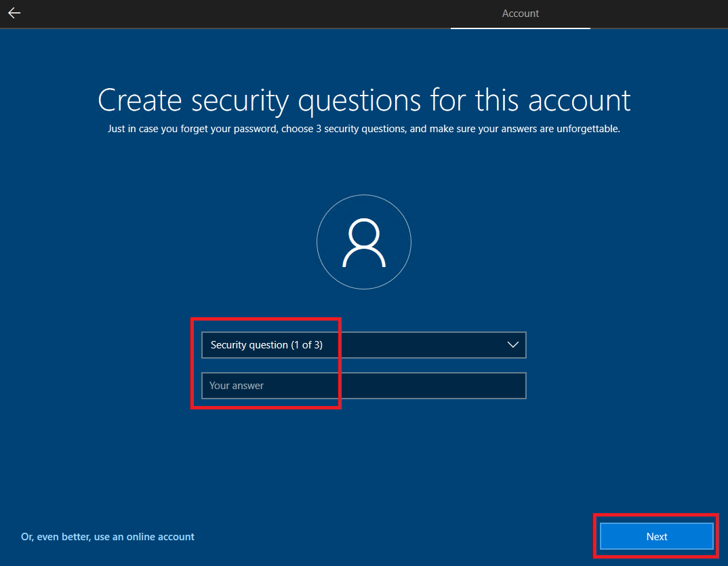Image resolution: width=728 pixels, height=566 pixels.
Task: Click the white underline beneath Account tab
Action: coord(521,28)
